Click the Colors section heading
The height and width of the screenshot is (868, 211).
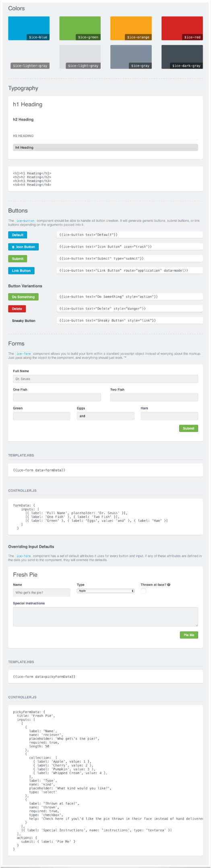pos(17,8)
